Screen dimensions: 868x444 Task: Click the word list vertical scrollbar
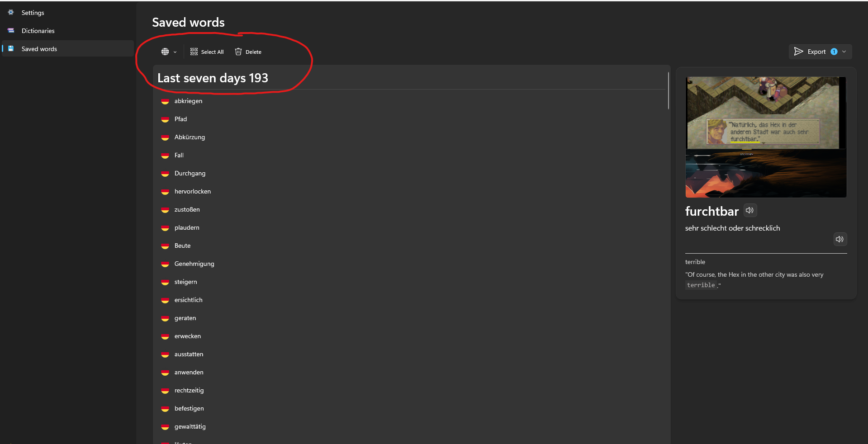coord(668,90)
